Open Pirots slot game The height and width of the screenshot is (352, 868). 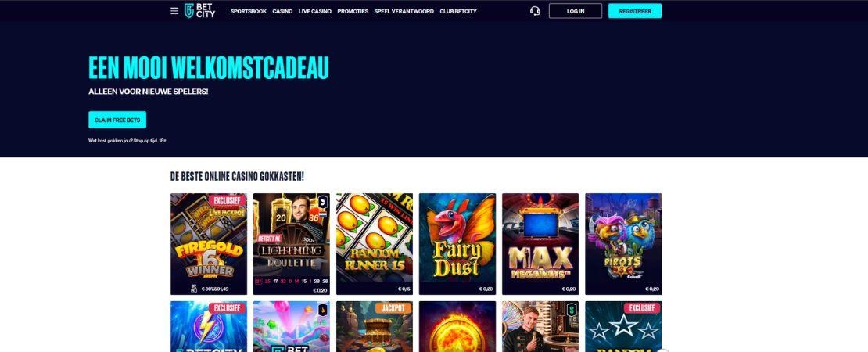(x=623, y=244)
